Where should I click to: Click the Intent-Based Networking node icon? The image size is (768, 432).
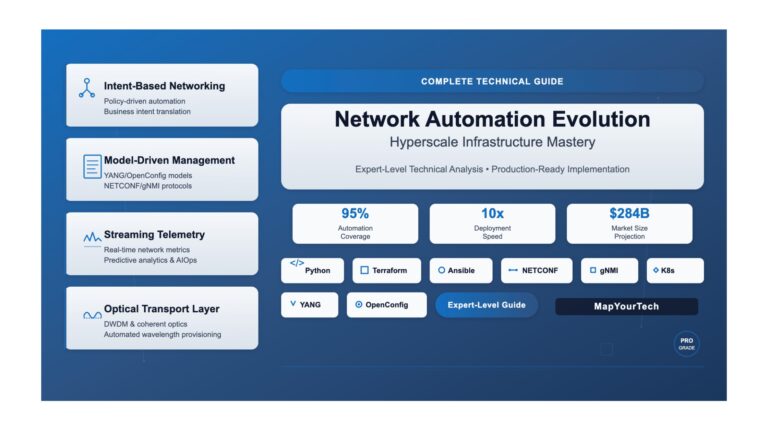87,87
